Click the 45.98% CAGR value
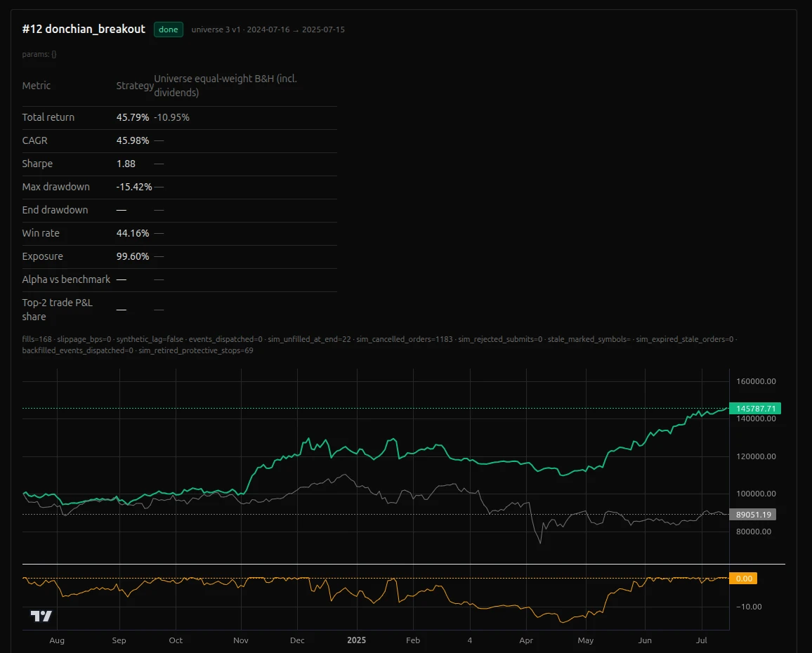Image resolution: width=812 pixels, height=653 pixels. (133, 141)
